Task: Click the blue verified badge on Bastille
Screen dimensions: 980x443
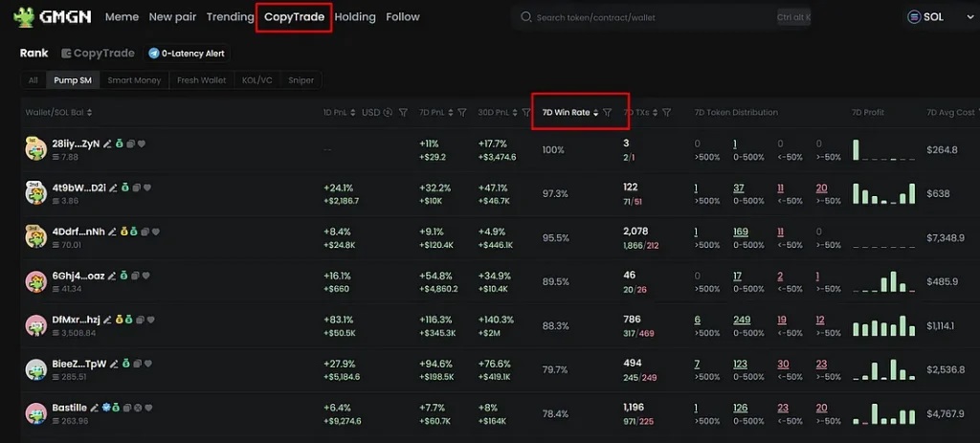Action: [107, 408]
